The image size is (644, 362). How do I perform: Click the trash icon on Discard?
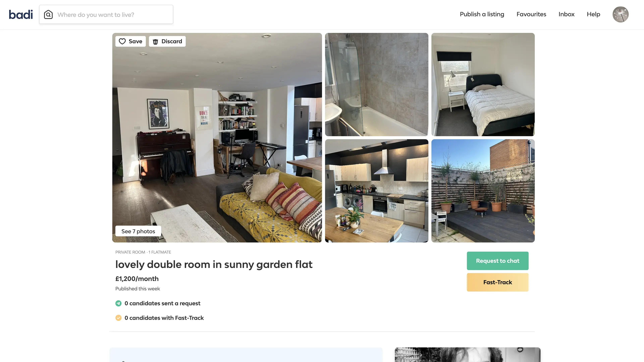coord(155,41)
